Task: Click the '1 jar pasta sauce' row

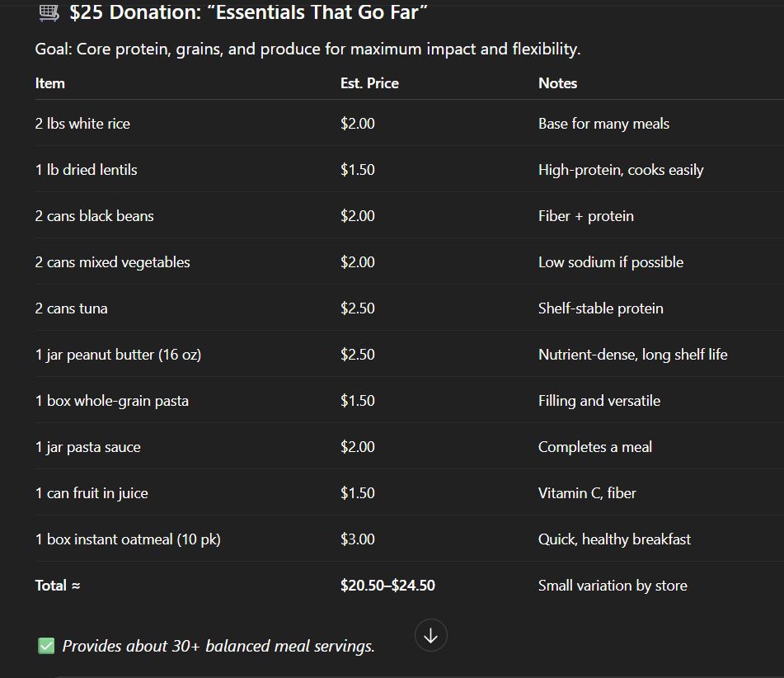Action: pyautogui.click(x=87, y=446)
